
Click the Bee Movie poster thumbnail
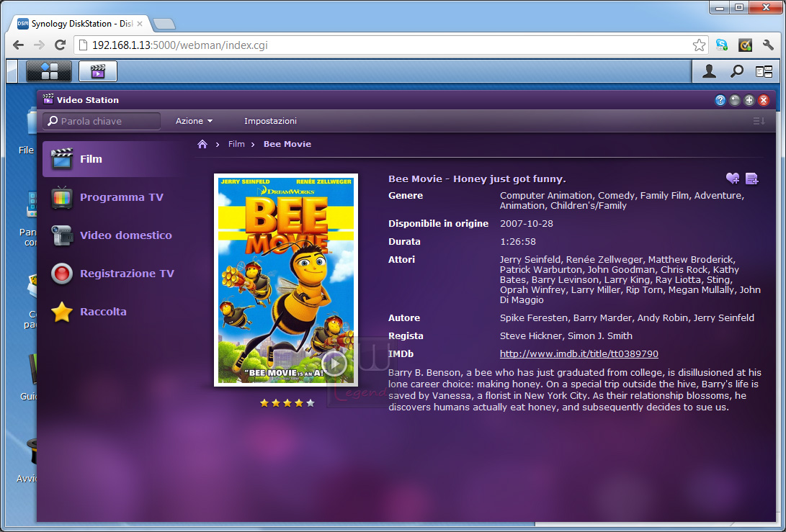pos(286,280)
